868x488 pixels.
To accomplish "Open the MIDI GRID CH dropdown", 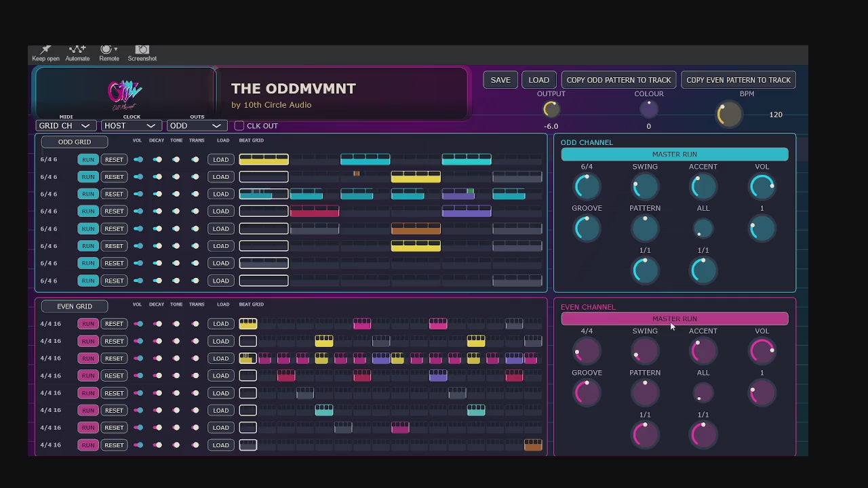I will click(66, 126).
